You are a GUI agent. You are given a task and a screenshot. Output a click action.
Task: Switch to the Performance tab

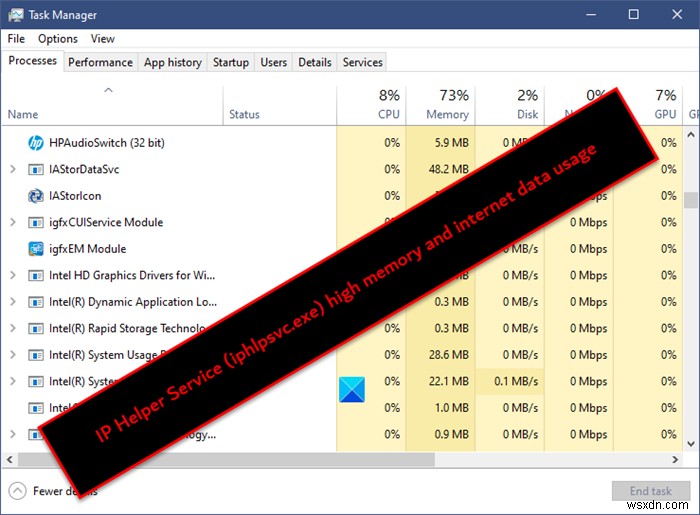click(x=100, y=62)
